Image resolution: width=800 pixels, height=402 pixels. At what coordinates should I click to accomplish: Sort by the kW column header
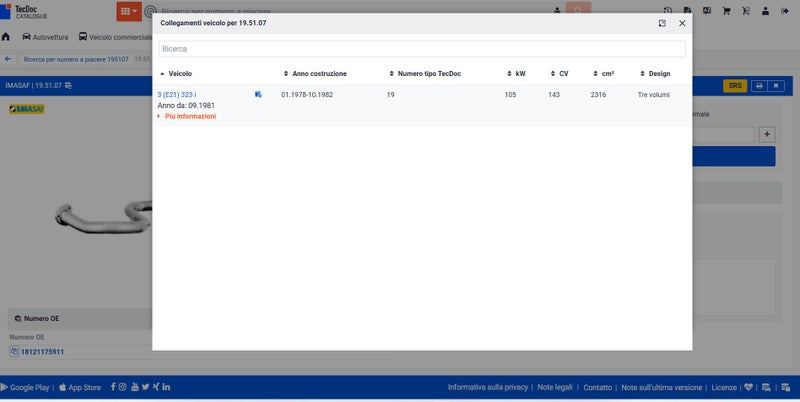[x=520, y=74]
